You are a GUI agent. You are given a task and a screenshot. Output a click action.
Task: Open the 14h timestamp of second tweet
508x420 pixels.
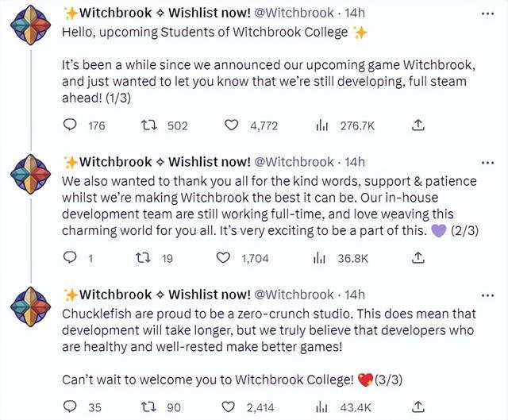point(356,161)
